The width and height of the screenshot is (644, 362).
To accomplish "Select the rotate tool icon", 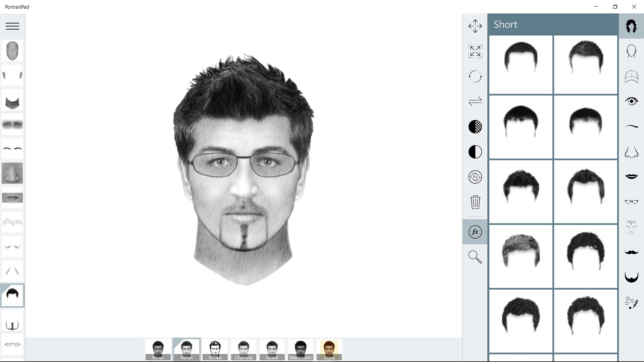I will (x=475, y=76).
